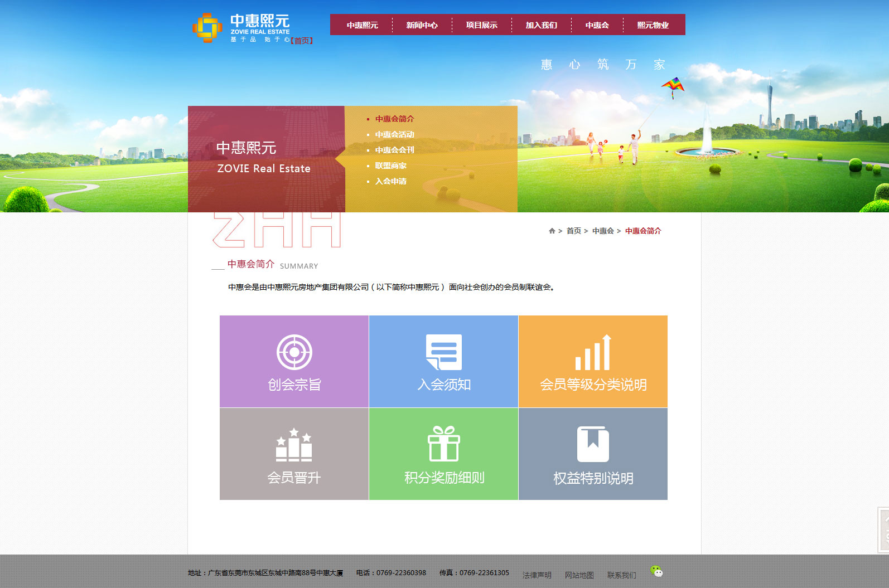Click the 权益特别说明 bookmark icon
This screenshot has width=889, height=588.
593,444
